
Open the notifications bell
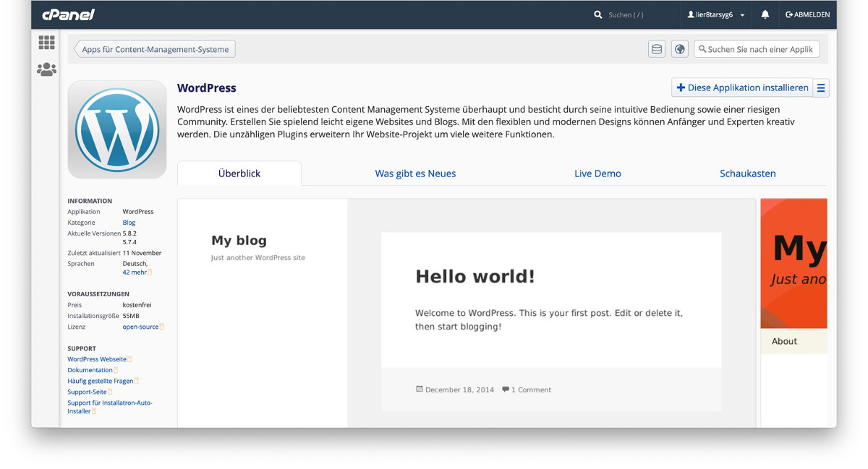click(765, 14)
